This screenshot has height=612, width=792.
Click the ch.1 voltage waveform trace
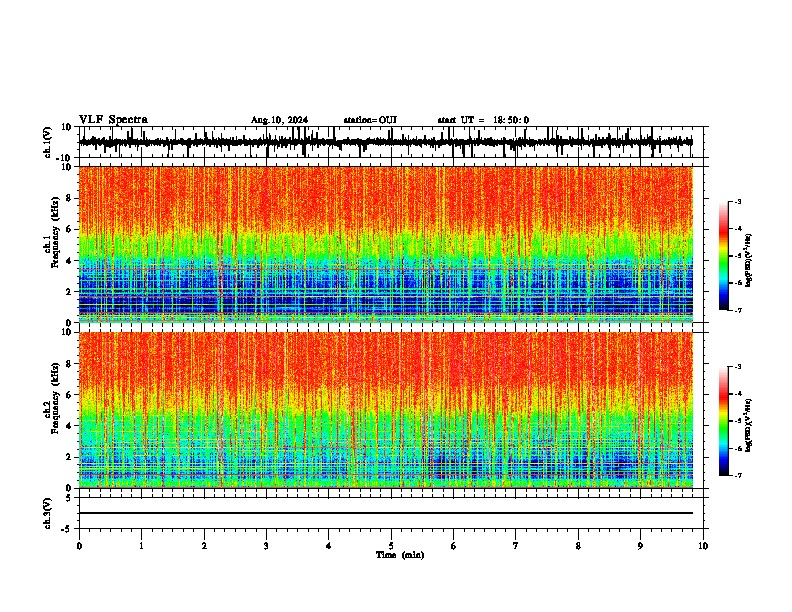point(386,142)
